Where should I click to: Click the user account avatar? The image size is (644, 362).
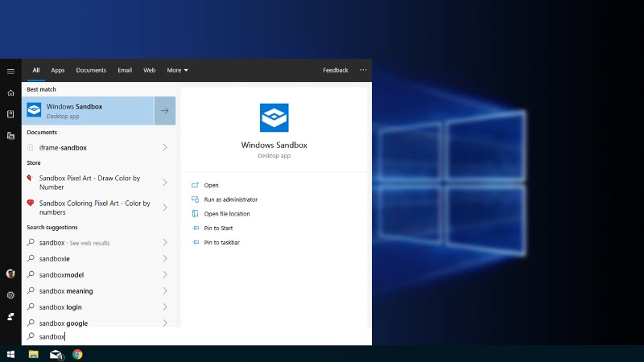pyautogui.click(x=10, y=274)
